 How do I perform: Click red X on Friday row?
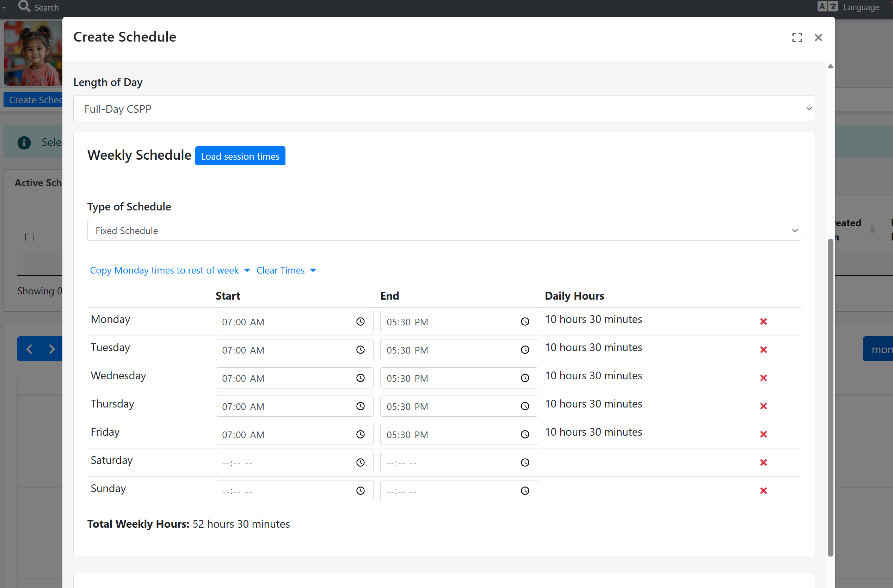click(x=763, y=434)
